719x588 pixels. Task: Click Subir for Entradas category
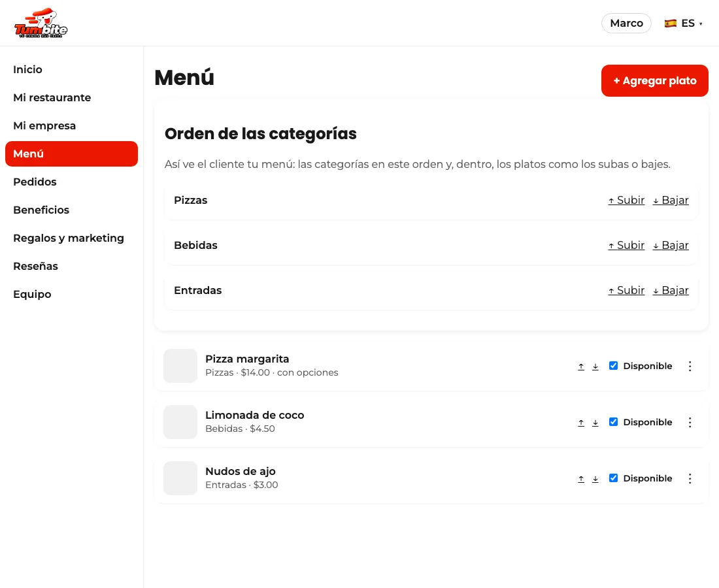(x=626, y=291)
